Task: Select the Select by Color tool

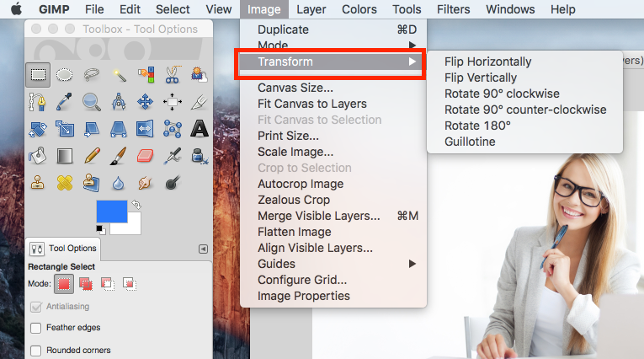Action: [x=146, y=75]
